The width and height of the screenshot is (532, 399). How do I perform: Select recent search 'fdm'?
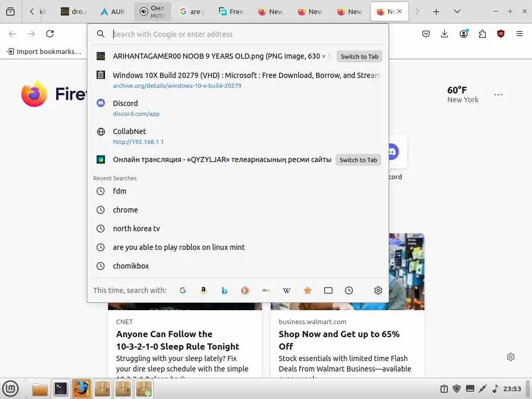(238, 191)
